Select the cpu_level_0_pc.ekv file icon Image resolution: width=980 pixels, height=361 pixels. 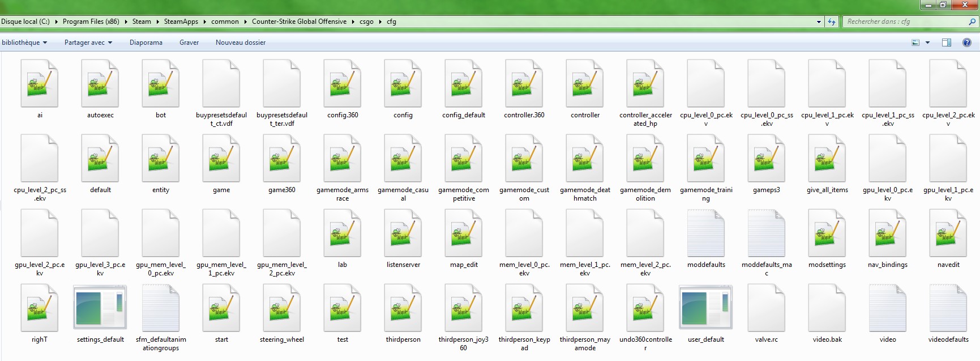(x=706, y=83)
